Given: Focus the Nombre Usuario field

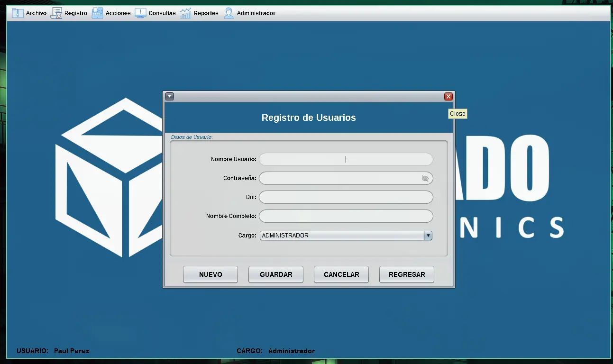Looking at the screenshot, I should pos(346,159).
